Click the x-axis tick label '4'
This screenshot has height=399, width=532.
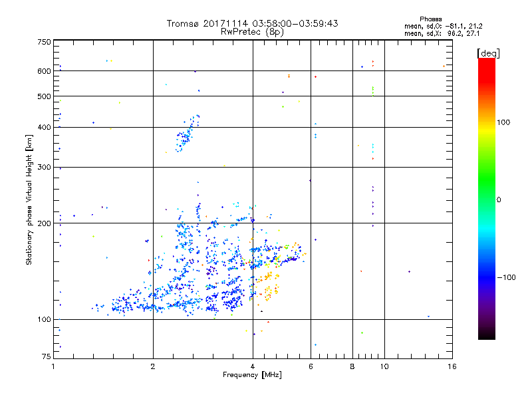click(x=253, y=366)
